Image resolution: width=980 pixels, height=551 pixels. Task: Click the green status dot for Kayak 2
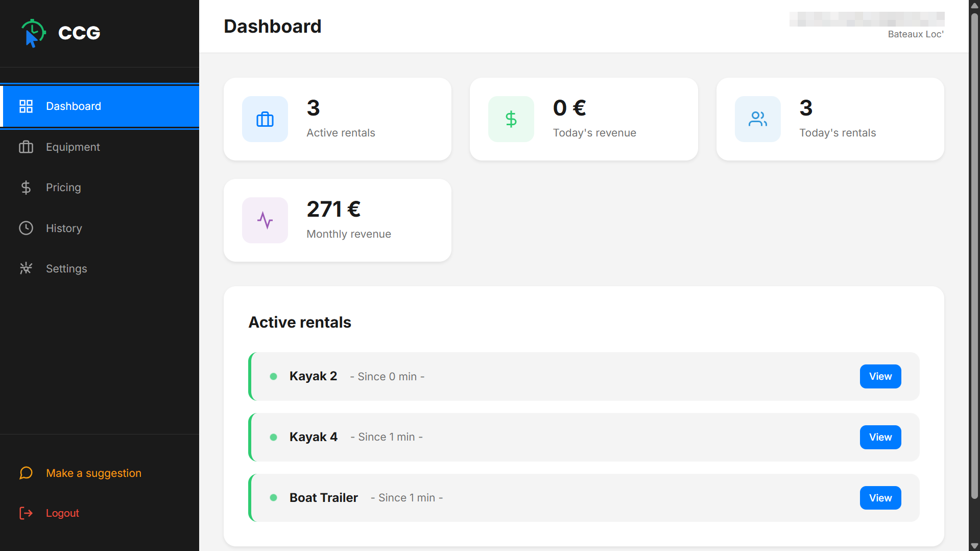[x=274, y=377]
